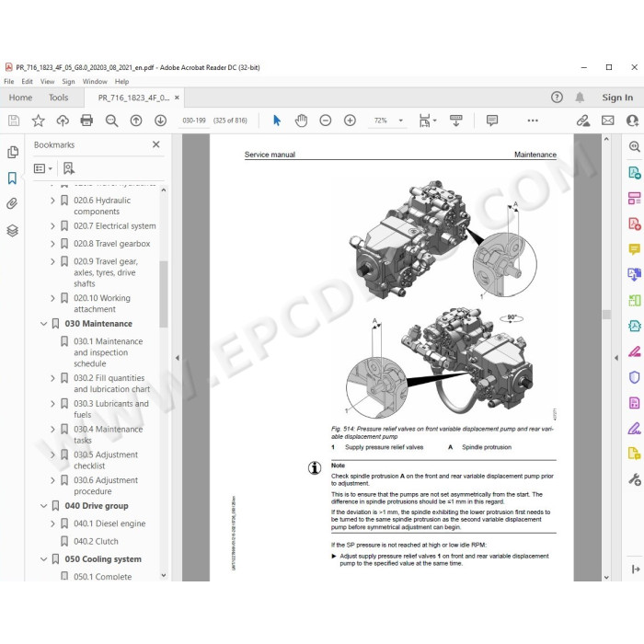Collapse the right tools pane arrow
644x644 pixels.
[x=616, y=358]
